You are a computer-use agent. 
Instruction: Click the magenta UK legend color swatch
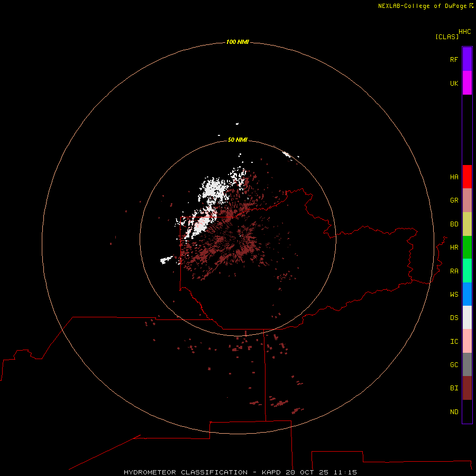coord(467,83)
